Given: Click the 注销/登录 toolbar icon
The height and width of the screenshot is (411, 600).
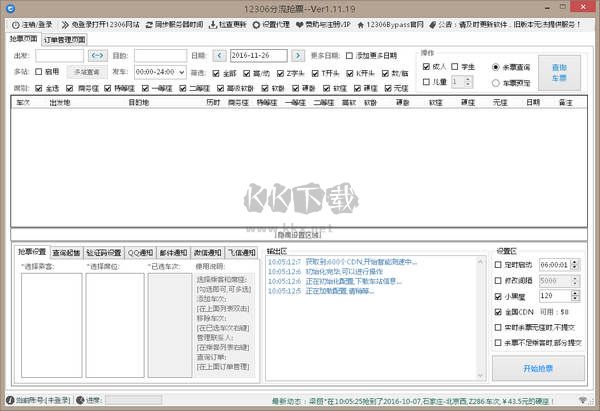Looking at the screenshot, I should tap(15, 25).
